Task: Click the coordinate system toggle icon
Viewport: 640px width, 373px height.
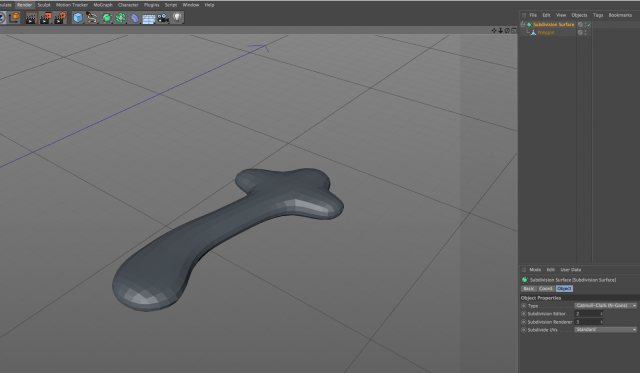Action: [x=14, y=18]
